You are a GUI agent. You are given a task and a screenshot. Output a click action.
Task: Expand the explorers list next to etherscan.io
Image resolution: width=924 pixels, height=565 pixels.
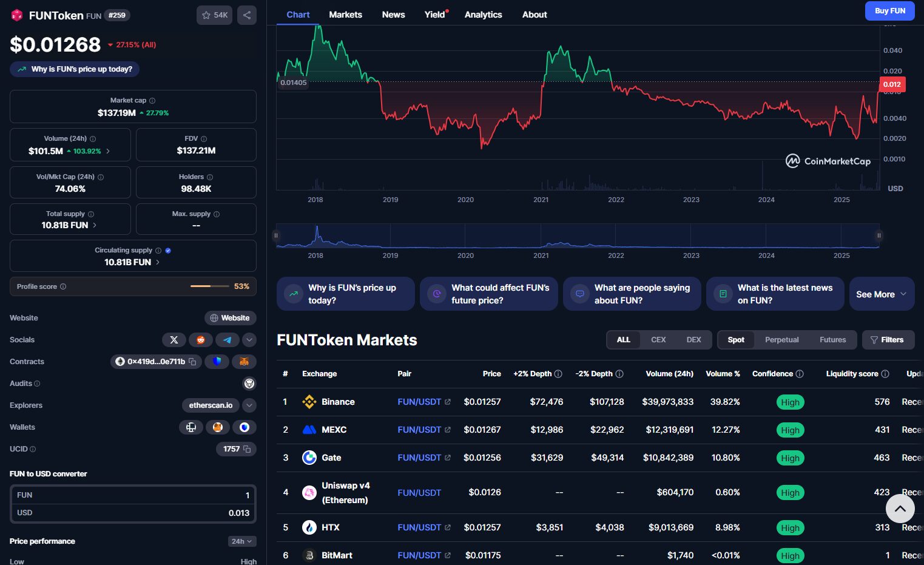(249, 405)
